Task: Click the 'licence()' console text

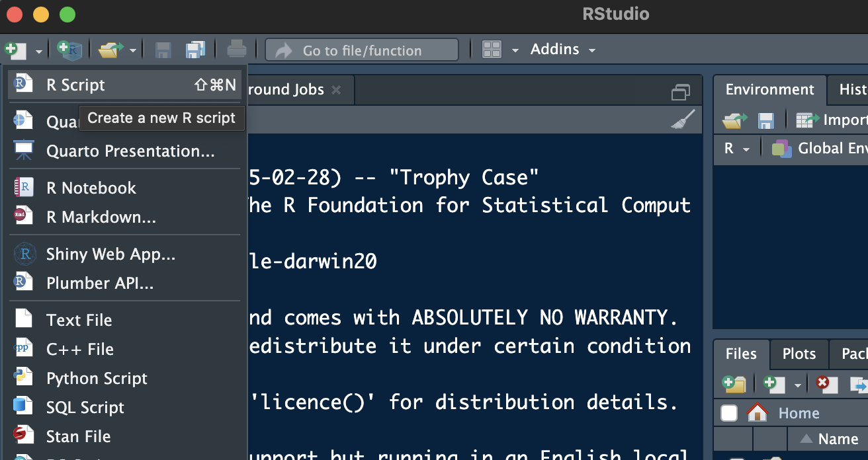Action: (312, 402)
